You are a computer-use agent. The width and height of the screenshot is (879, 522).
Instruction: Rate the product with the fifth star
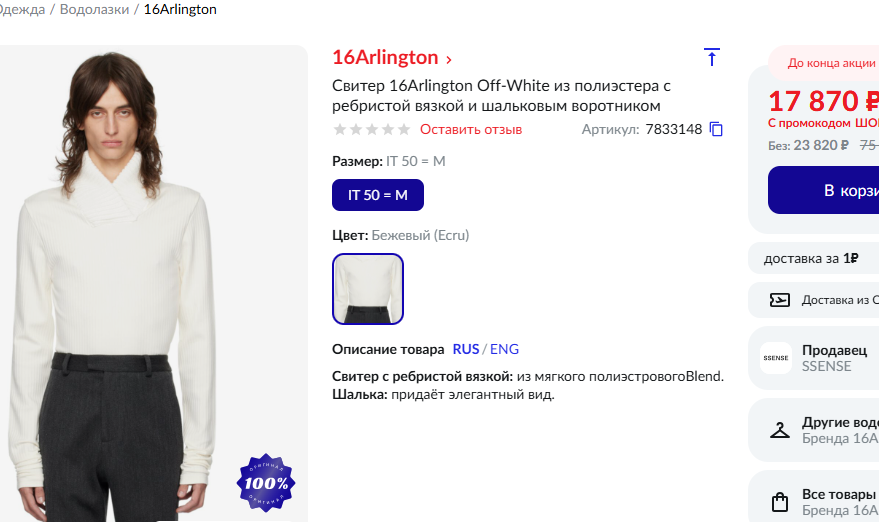(404, 130)
